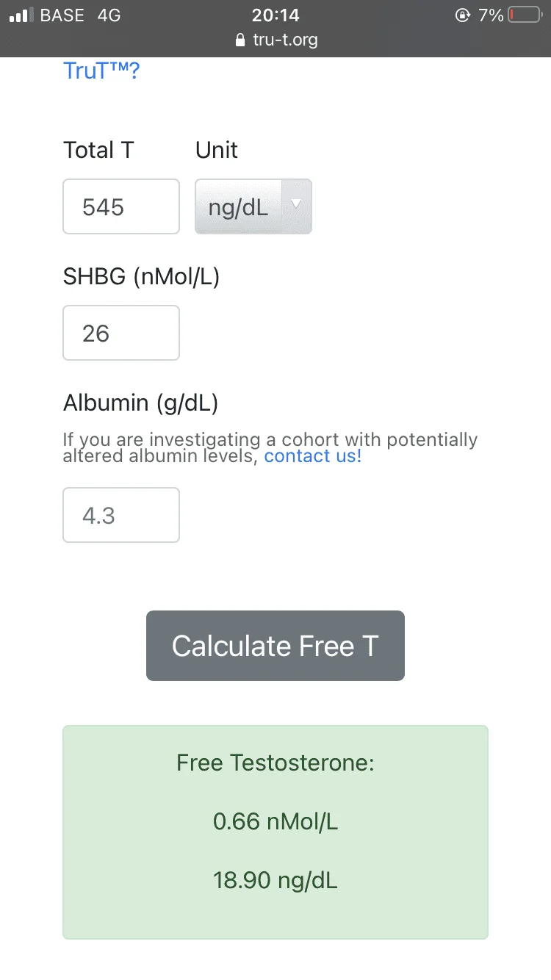Tap the orientation lock icon in status bar
551x980 pixels.
[x=463, y=15]
